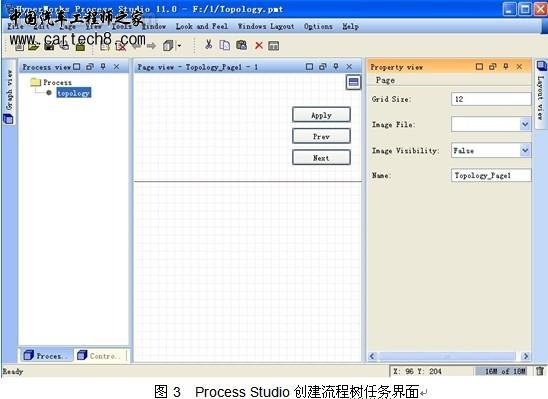Switch to the Contro.. bottom tab
Screen dimensions: 548x399
point(101,356)
